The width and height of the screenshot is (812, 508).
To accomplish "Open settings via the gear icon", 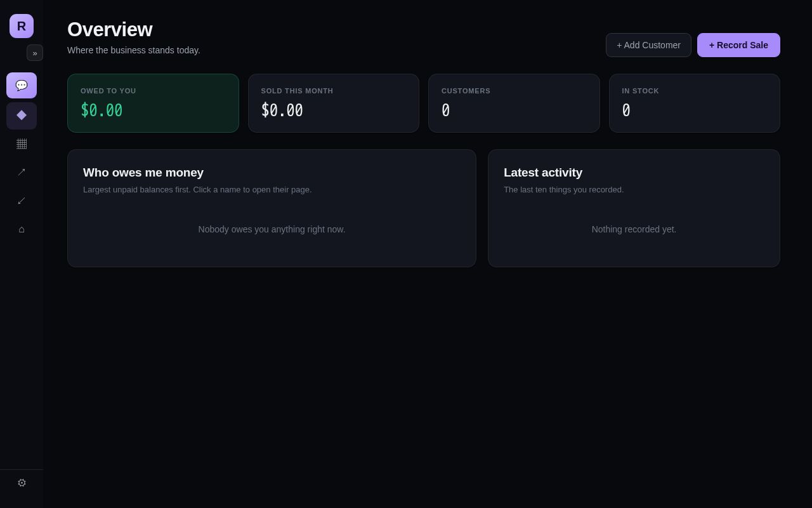I will pos(22,483).
